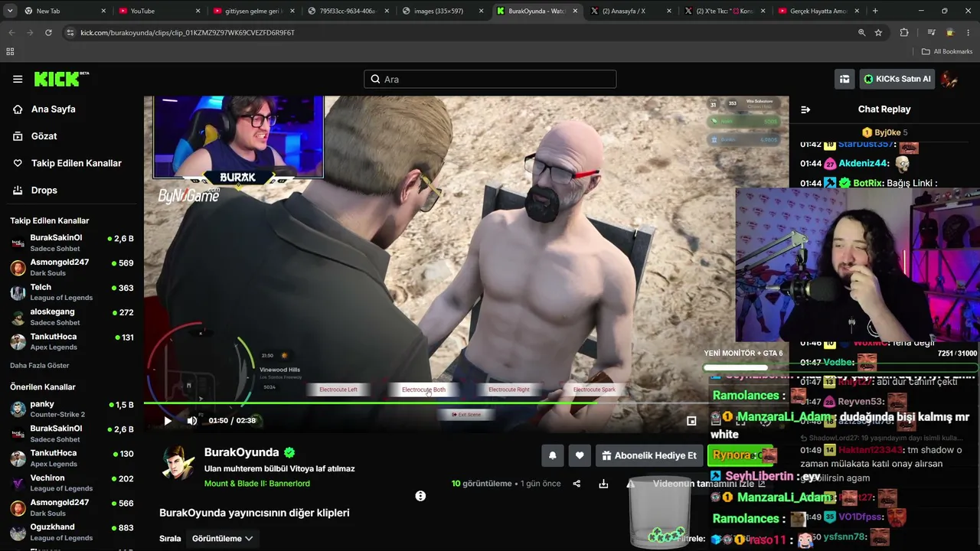This screenshot has width=980, height=551.
Task: Click the Akdeniz44 username in chat
Action: pos(863,163)
